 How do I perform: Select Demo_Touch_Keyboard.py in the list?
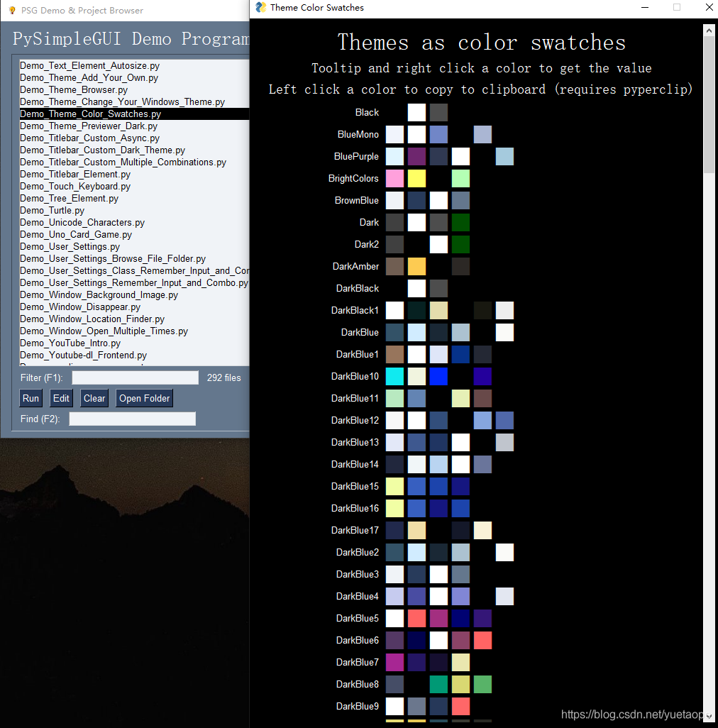(x=134, y=186)
